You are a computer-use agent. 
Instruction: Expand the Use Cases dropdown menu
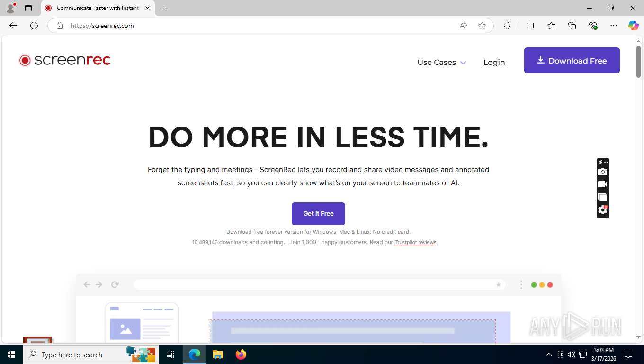[441, 62]
